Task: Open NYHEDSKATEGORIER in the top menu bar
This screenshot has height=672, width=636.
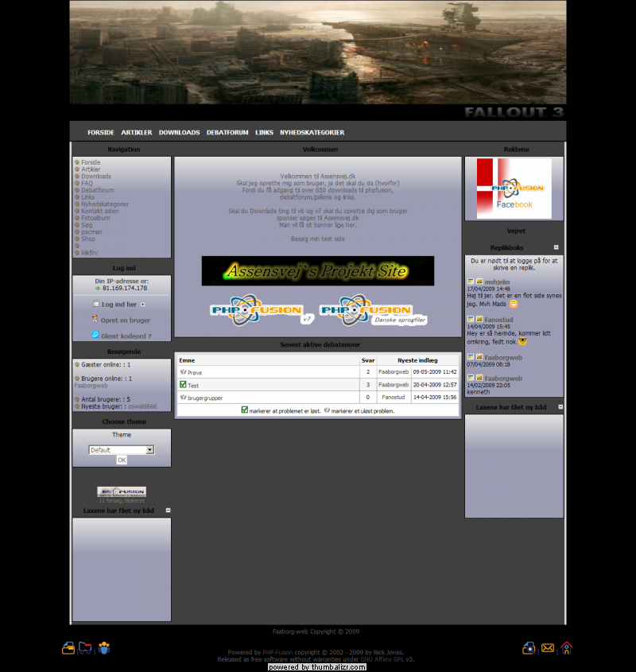Action: pyautogui.click(x=312, y=133)
